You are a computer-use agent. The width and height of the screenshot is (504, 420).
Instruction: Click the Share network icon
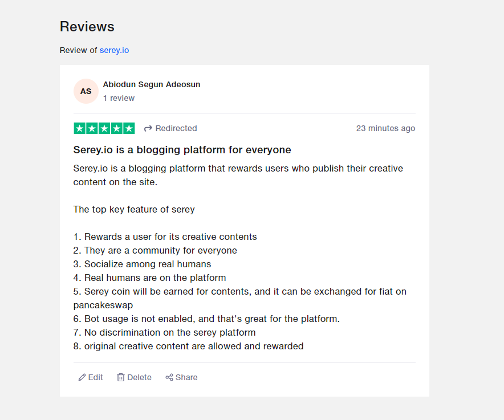[x=169, y=377]
